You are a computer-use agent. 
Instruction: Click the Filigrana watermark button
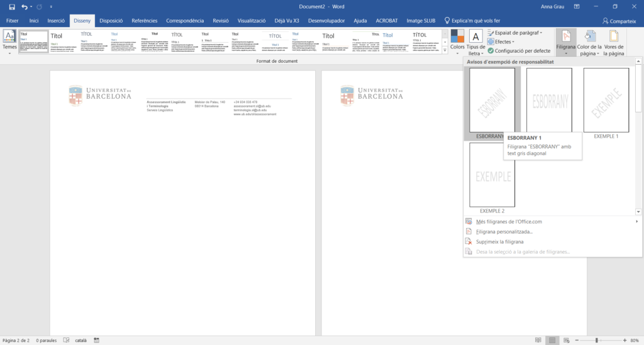(x=566, y=41)
